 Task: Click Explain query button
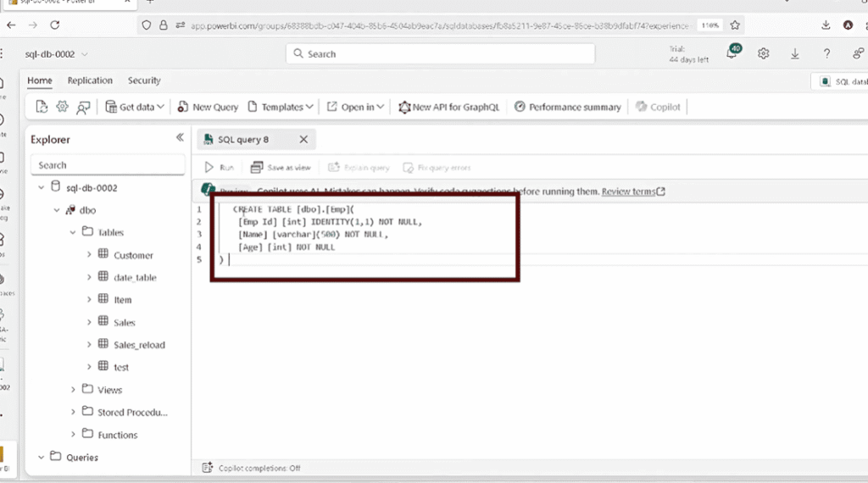tap(359, 167)
